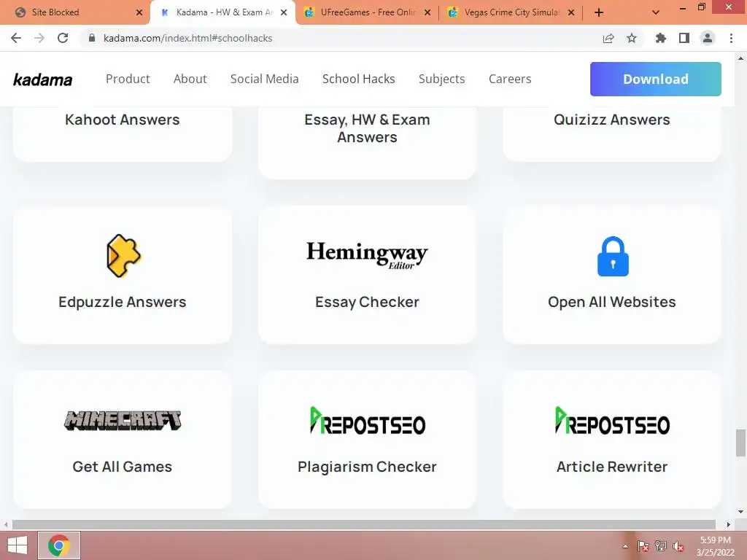Click the horizontal scrollbar right arrow

[x=729, y=524]
